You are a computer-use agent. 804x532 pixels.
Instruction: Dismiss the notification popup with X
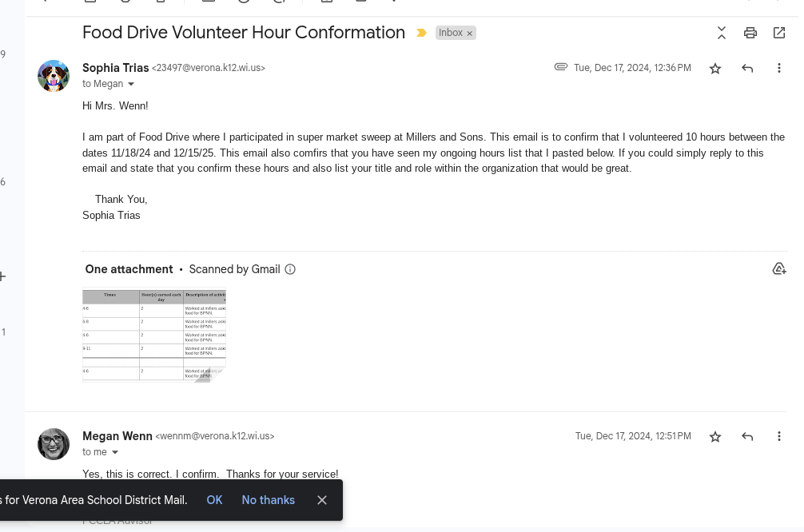point(322,500)
